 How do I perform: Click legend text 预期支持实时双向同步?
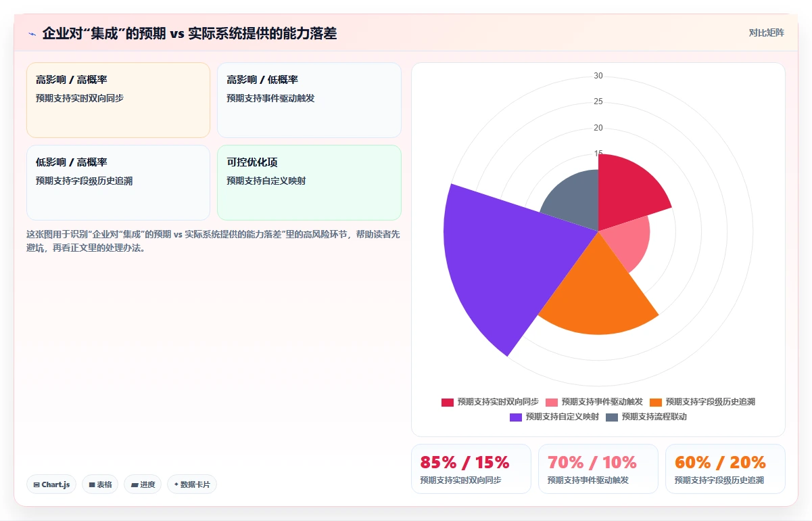498,402
